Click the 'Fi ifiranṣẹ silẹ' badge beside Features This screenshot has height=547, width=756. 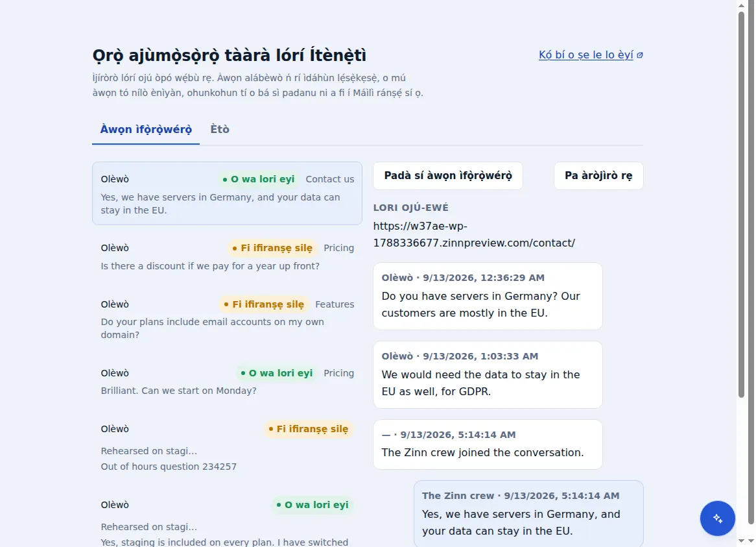coord(264,304)
